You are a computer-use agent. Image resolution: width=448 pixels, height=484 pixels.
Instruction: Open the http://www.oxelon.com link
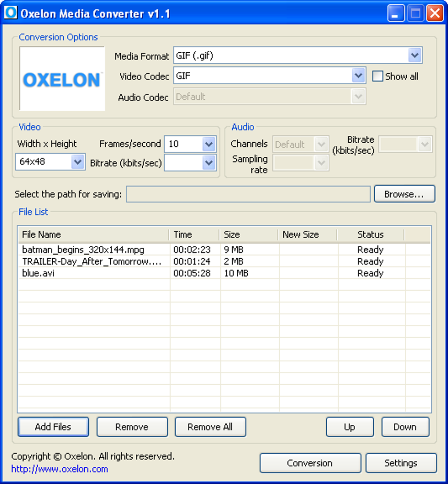pos(60,469)
